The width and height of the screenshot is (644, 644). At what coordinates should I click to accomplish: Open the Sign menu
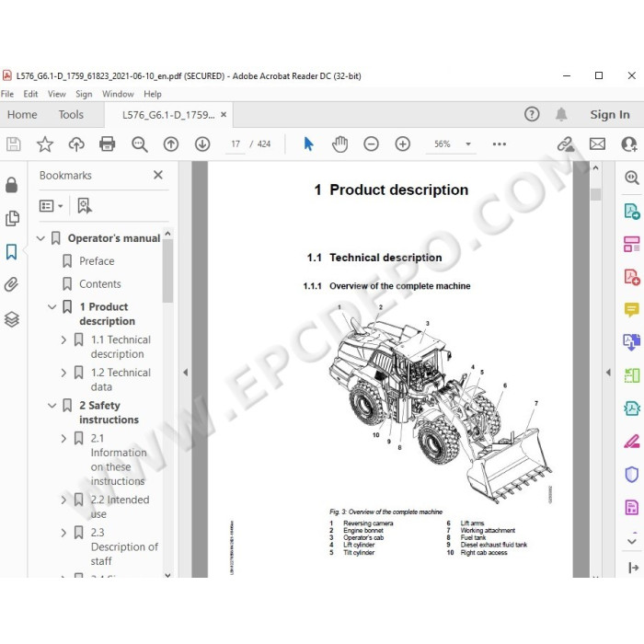(84, 94)
